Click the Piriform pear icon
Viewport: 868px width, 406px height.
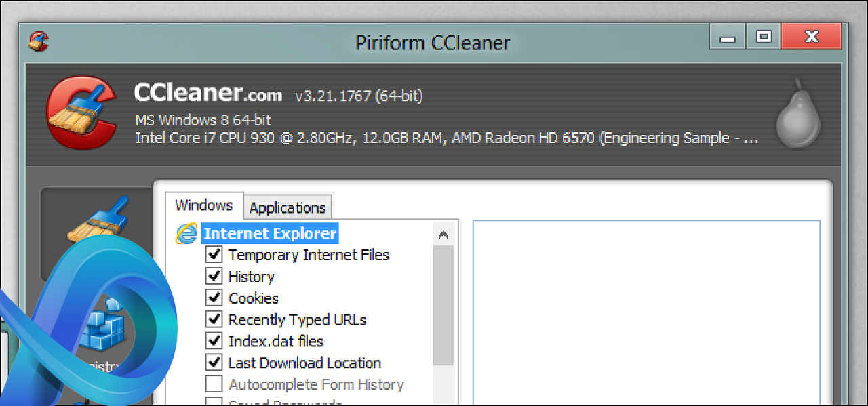798,113
